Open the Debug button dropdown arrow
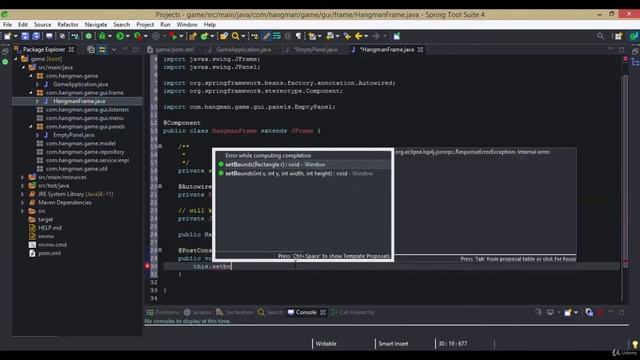This screenshot has height=360, width=640. click(x=109, y=36)
